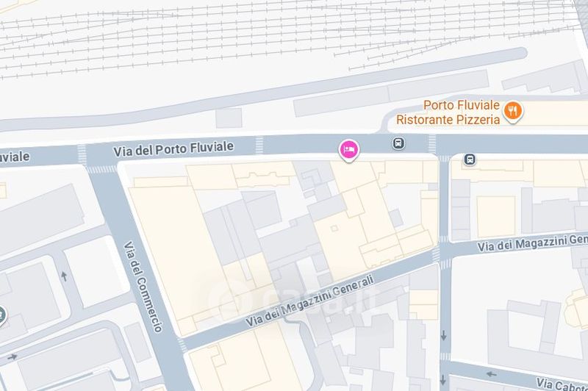Click the pink hotel bed marker
The height and width of the screenshot is (391, 588).
coord(348,151)
